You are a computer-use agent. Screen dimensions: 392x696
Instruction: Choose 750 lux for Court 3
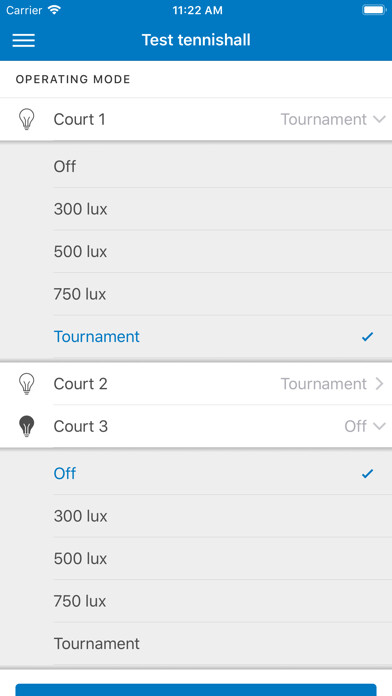196,601
